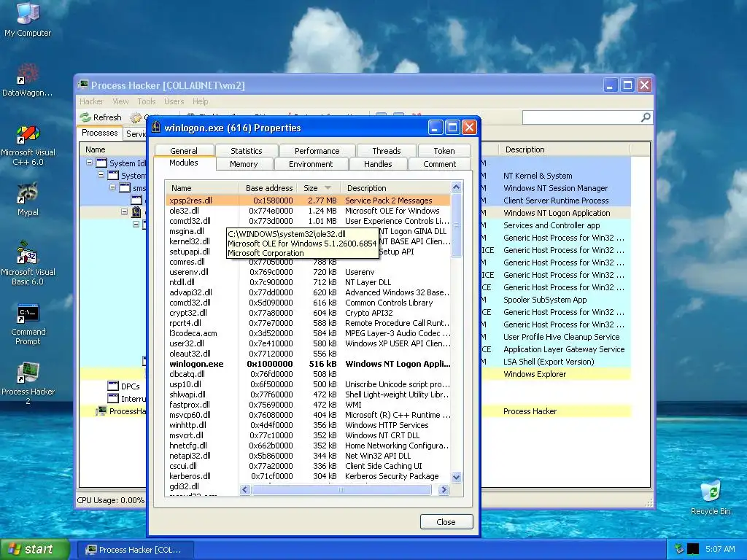Select the winlogon.exe module row
This screenshot has width=747, height=560.
click(x=308, y=364)
